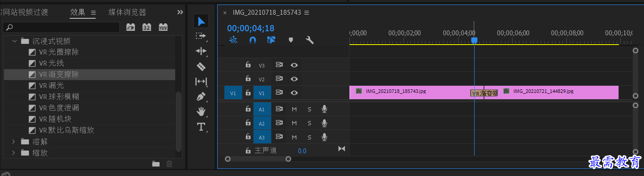
Task: Solo the A1 audio track
Action: (x=309, y=109)
